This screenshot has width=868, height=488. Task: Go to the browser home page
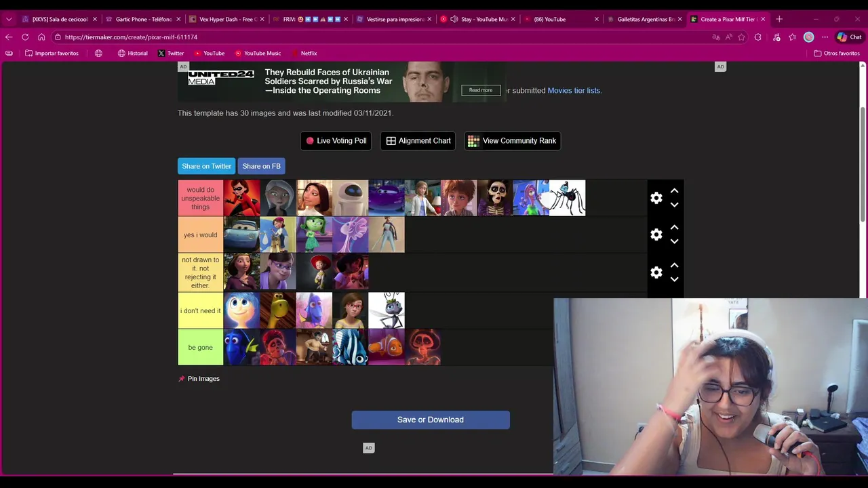[41, 37]
